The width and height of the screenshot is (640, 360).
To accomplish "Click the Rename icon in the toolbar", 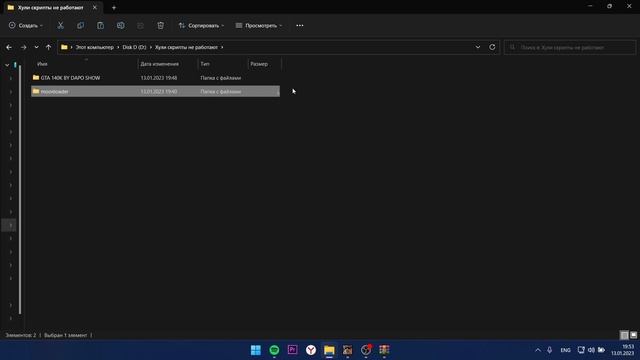I will (x=120, y=25).
